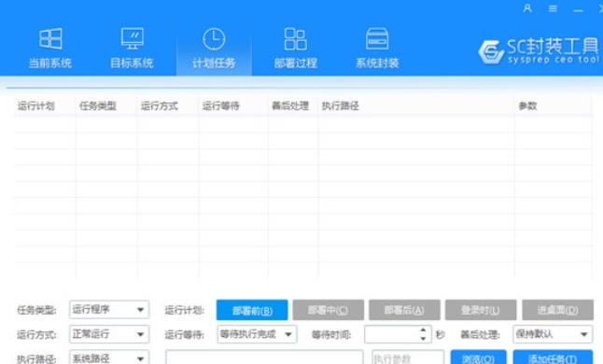The image size is (603, 364).
Task: Toggle the 部署前(B) schedule option
Action: click(x=252, y=310)
